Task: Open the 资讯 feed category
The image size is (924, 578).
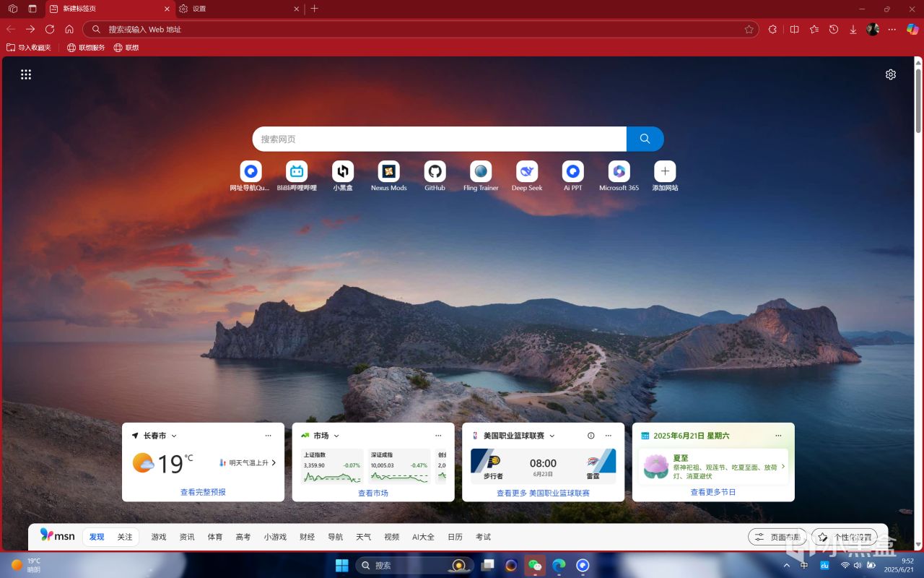Action: coord(187,537)
